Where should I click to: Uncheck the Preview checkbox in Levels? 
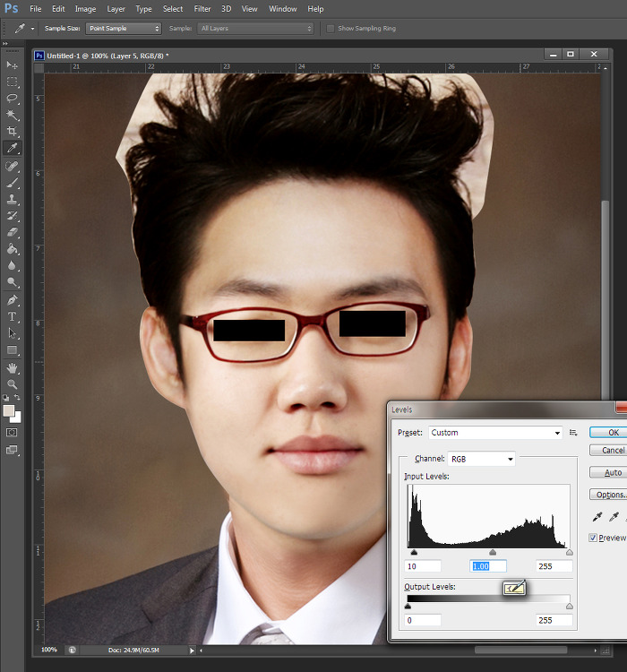(593, 538)
